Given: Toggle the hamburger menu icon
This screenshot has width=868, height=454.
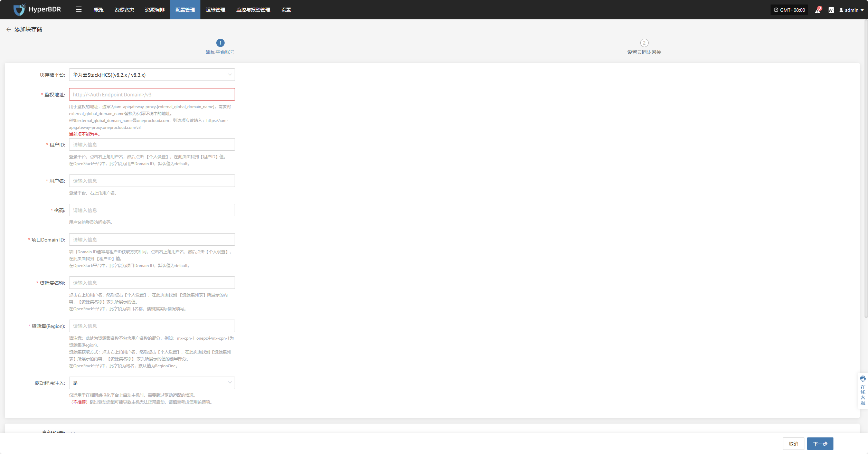Looking at the screenshot, I should pos(79,10).
